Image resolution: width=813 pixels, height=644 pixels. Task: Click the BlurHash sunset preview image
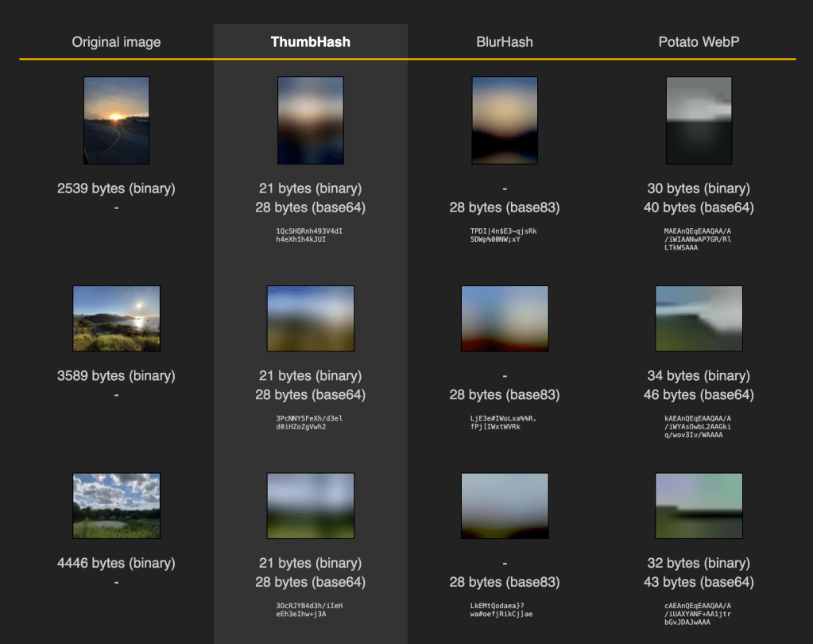(505, 120)
